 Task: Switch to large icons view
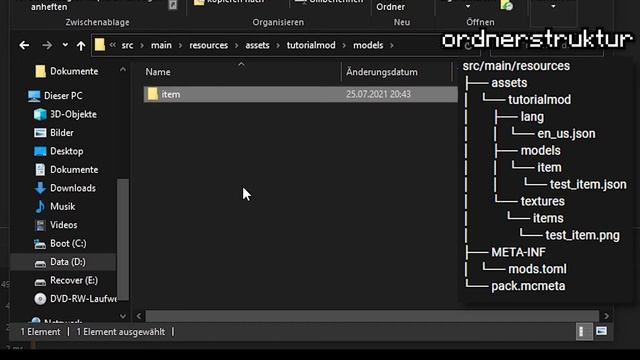click(x=601, y=331)
